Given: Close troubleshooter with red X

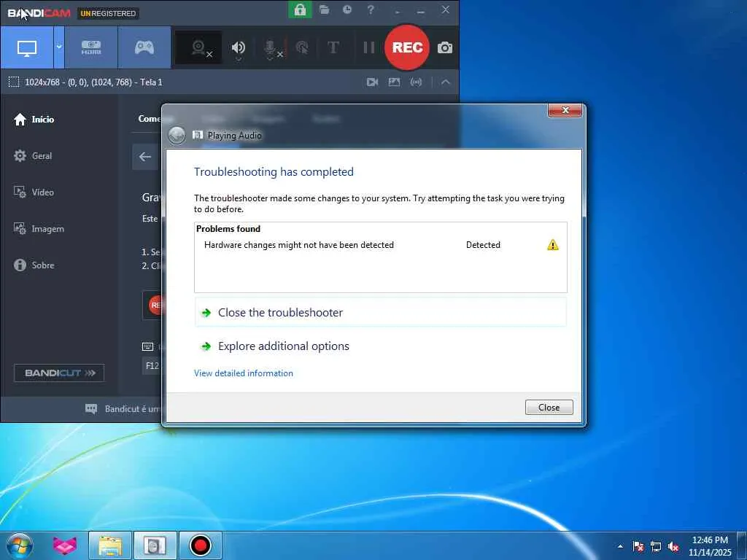Looking at the screenshot, I should pyautogui.click(x=565, y=110).
